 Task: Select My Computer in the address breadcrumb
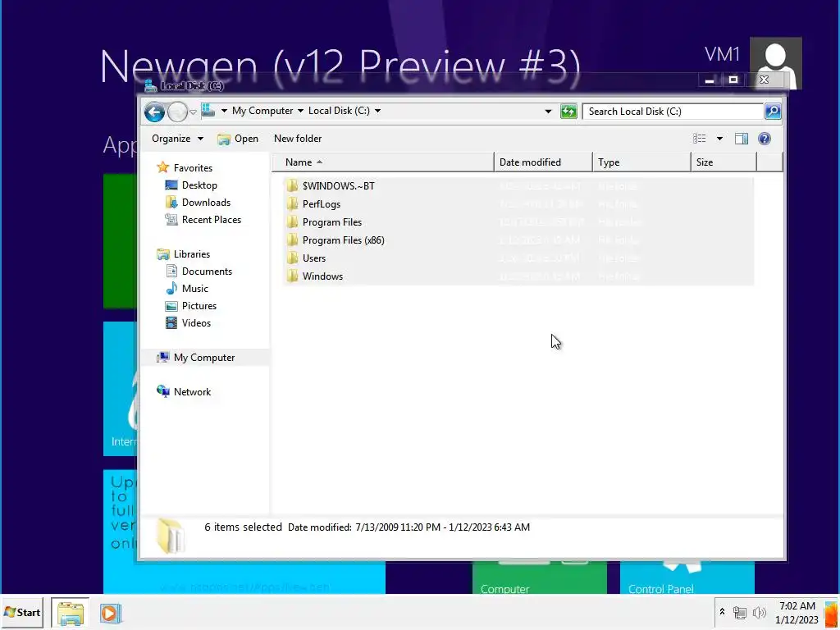[x=262, y=111]
